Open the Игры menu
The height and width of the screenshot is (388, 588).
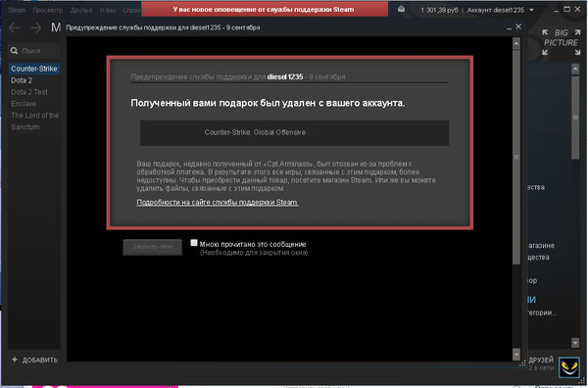click(107, 10)
